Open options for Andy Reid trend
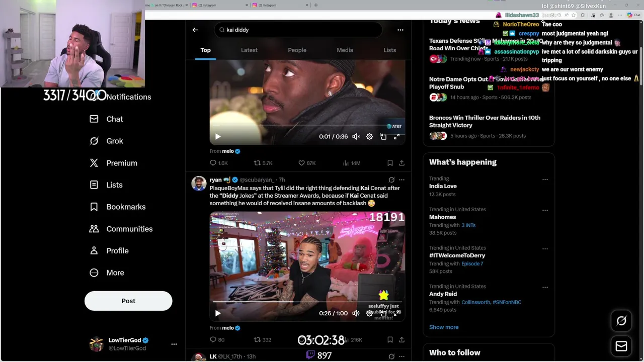Viewport: 644px width, 362px height. [545, 287]
